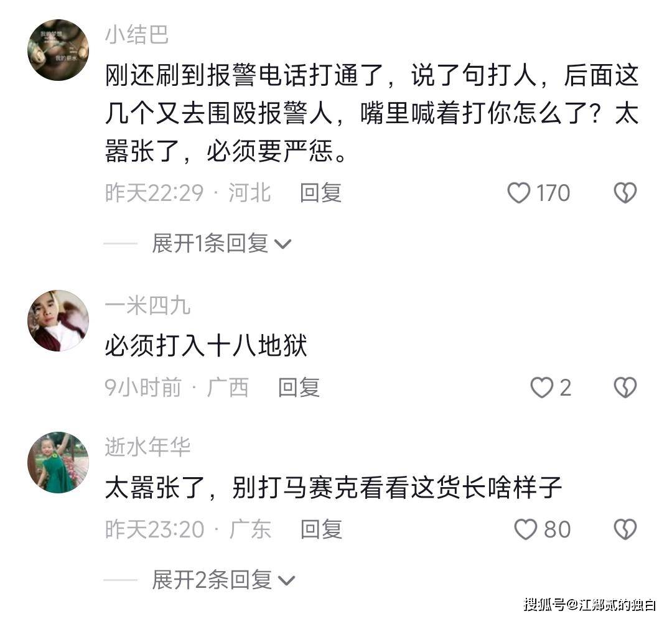Expand 展开1条回复 under 小结巴's comment
The width and height of the screenshot is (672, 619).
point(222,244)
